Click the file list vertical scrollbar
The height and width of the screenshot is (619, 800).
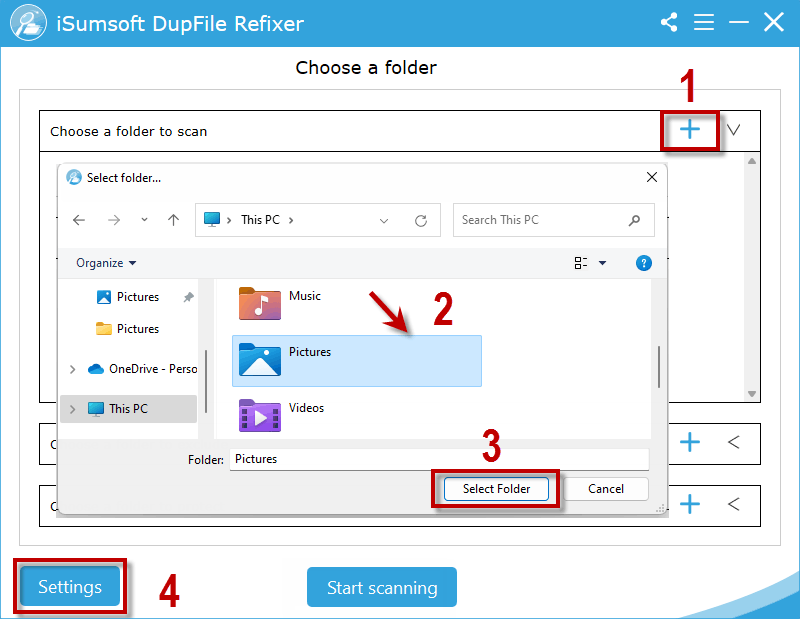pyautogui.click(x=659, y=367)
